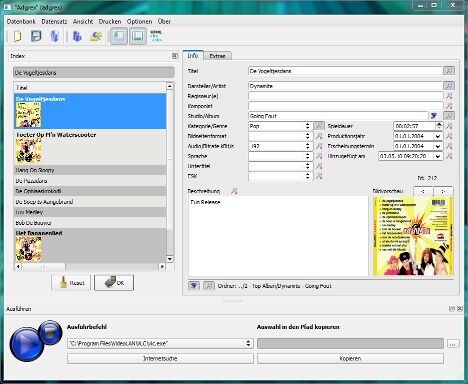Click the filter funnel icon beside Ordner path
The width and height of the screenshot is (468, 384).
tap(194, 286)
